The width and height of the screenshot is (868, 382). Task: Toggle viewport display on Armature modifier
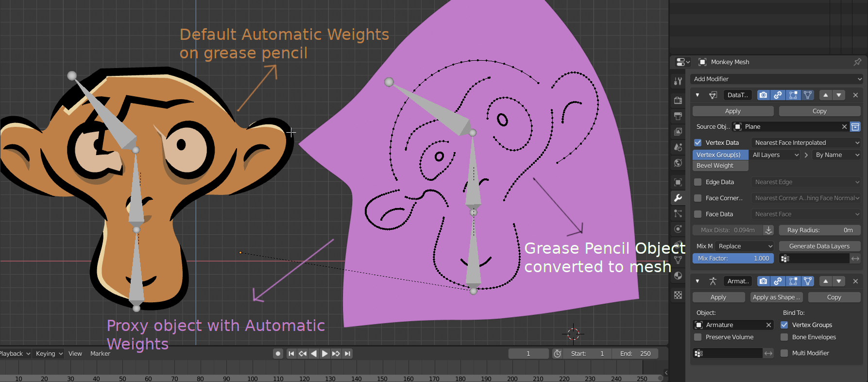point(778,281)
